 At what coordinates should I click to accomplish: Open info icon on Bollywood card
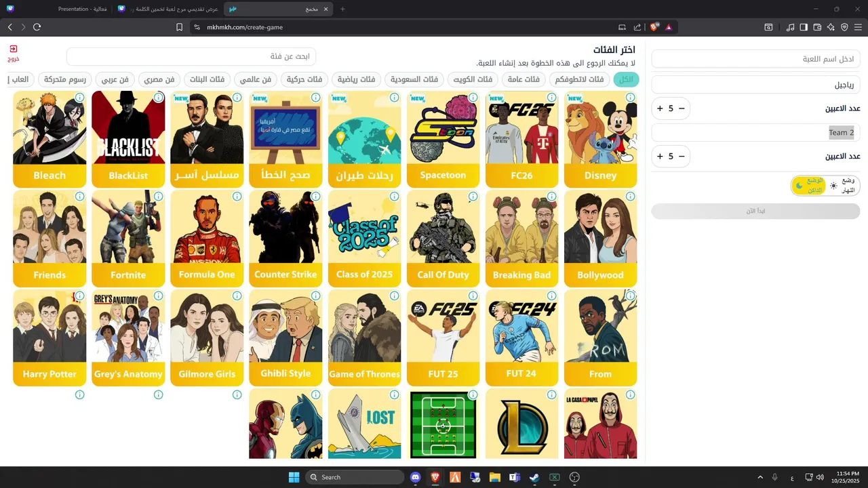[631, 197]
